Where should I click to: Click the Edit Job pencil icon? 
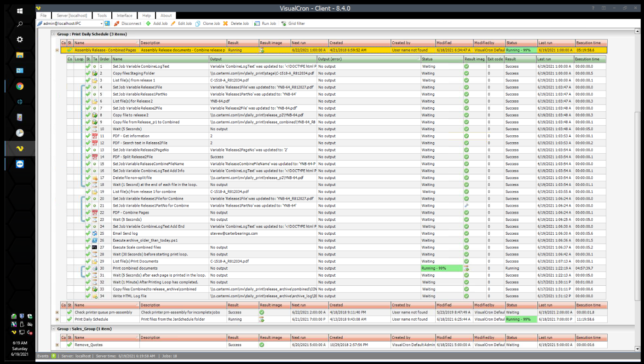pyautogui.click(x=173, y=23)
